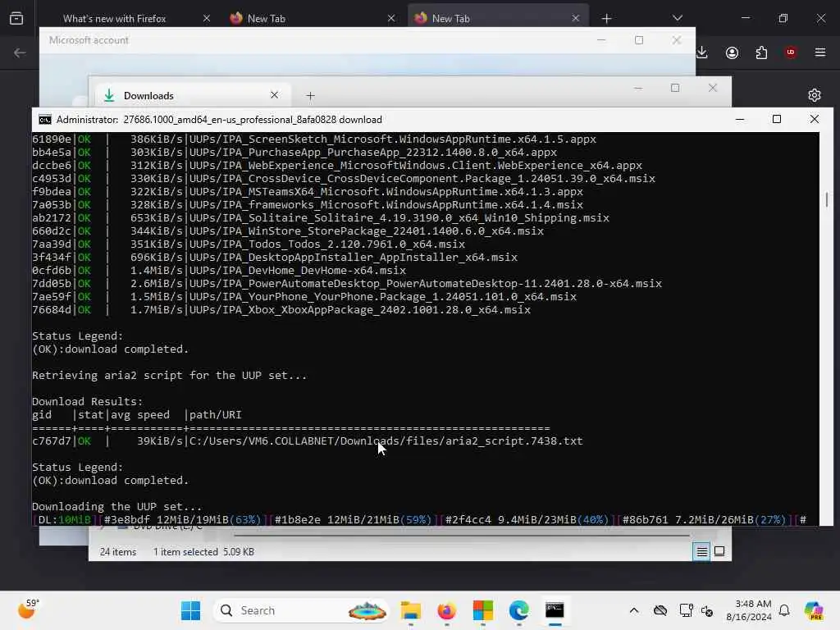This screenshot has width=840, height=630.
Task: Click command prompt window title icon
Action: coord(45,120)
